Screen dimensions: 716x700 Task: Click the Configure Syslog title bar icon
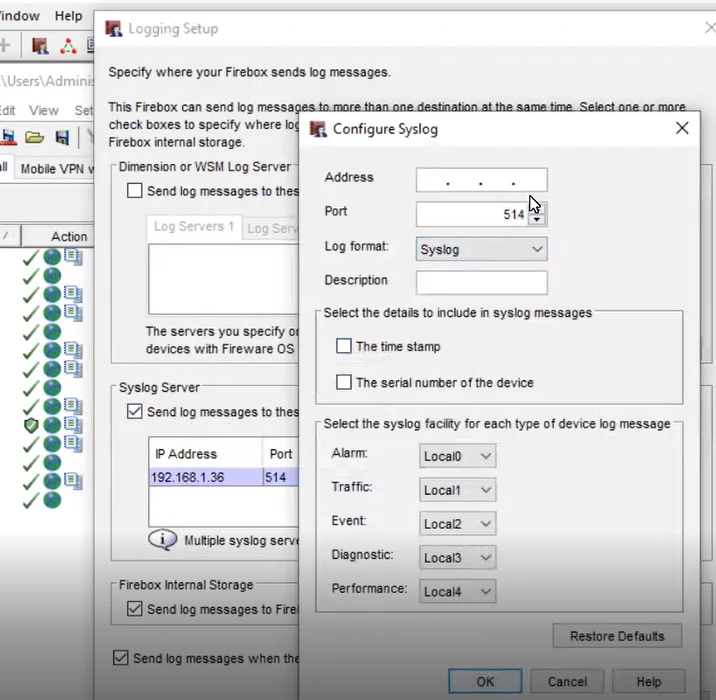pos(318,129)
